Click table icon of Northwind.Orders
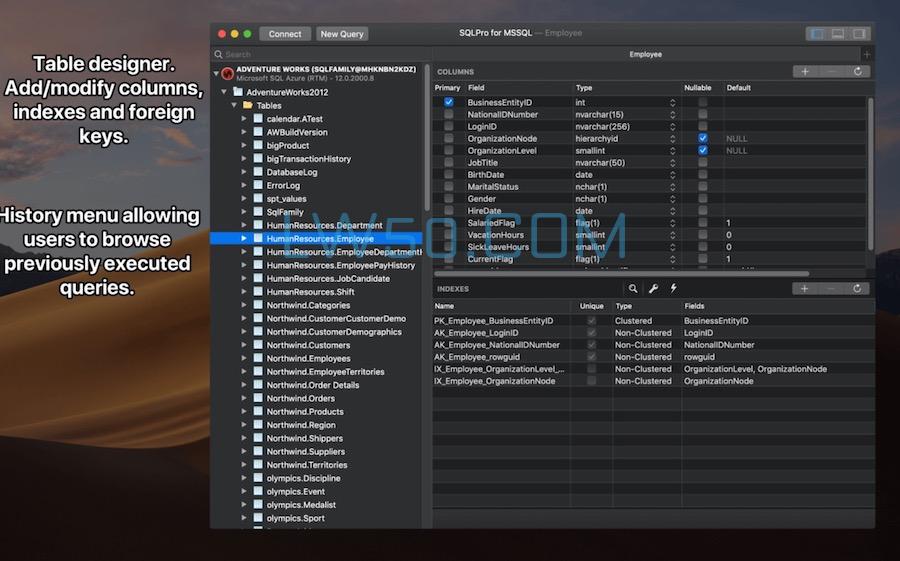 [258, 398]
